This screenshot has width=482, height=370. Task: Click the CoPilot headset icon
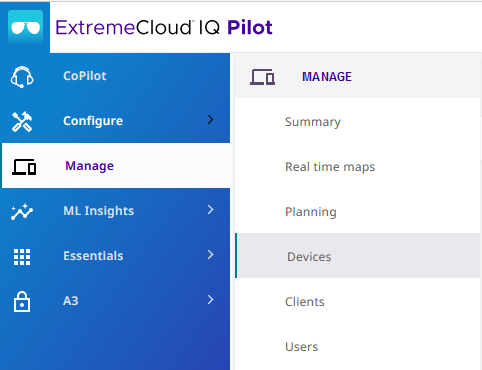(22, 77)
